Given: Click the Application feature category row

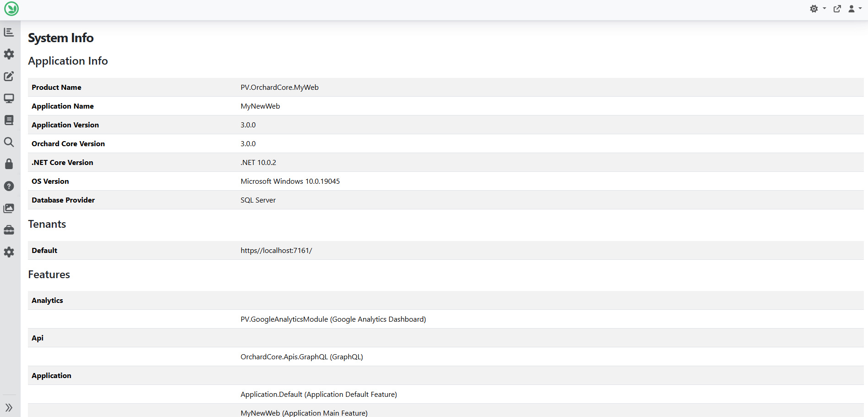Looking at the screenshot, I should [x=446, y=376].
